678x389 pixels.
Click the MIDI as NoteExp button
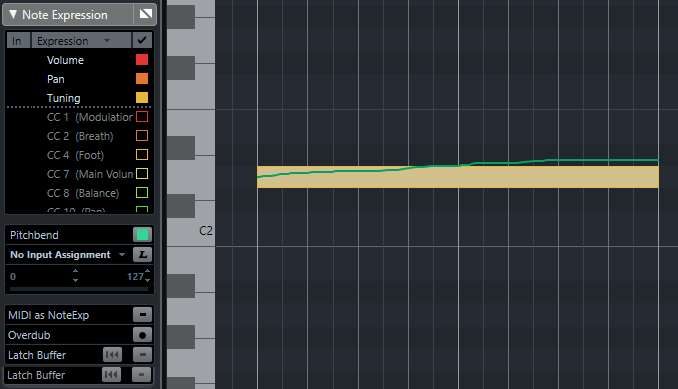click(142, 315)
